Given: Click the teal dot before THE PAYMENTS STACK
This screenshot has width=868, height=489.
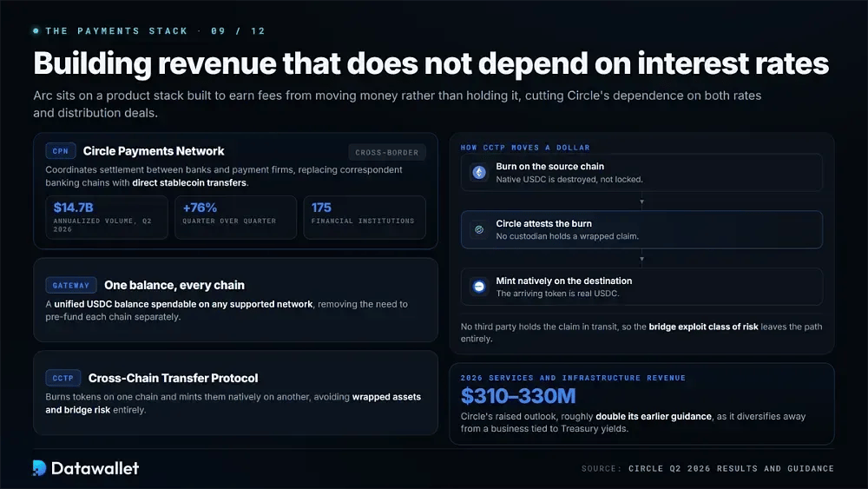Looking at the screenshot, I should point(36,31).
